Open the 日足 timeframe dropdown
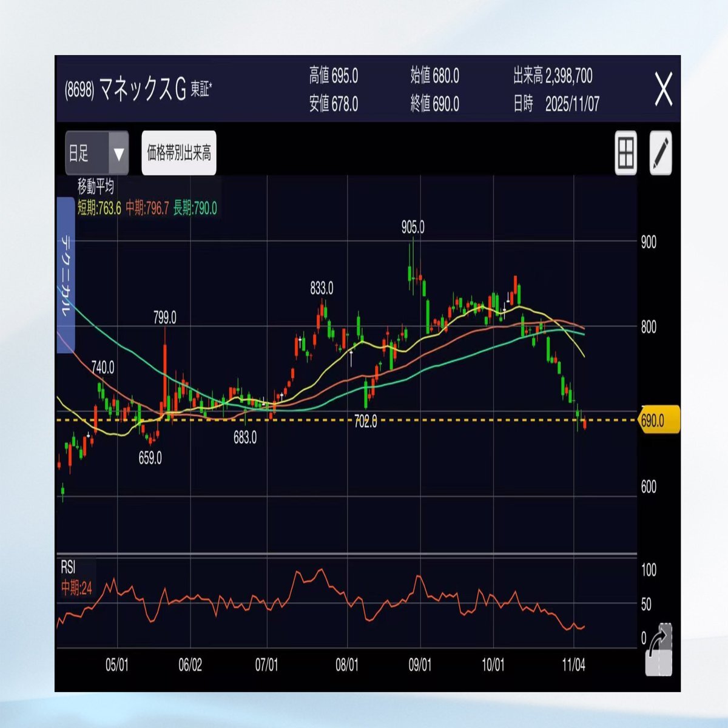 tap(97, 153)
